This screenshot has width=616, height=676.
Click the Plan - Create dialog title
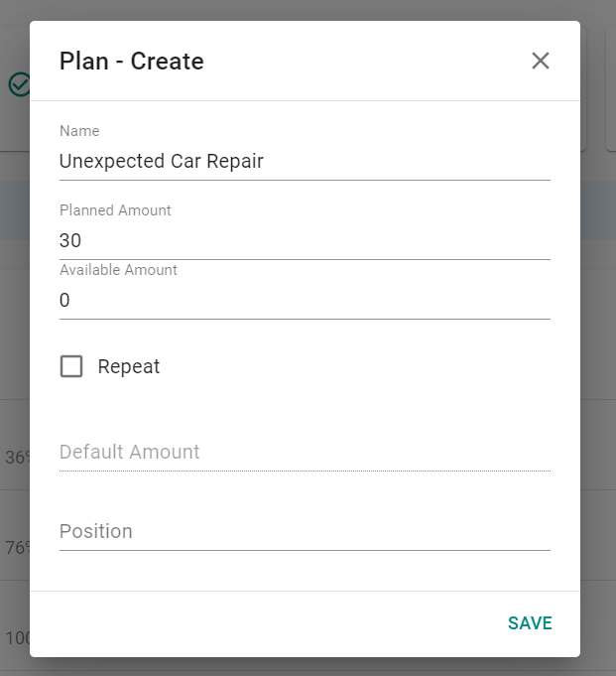131,61
